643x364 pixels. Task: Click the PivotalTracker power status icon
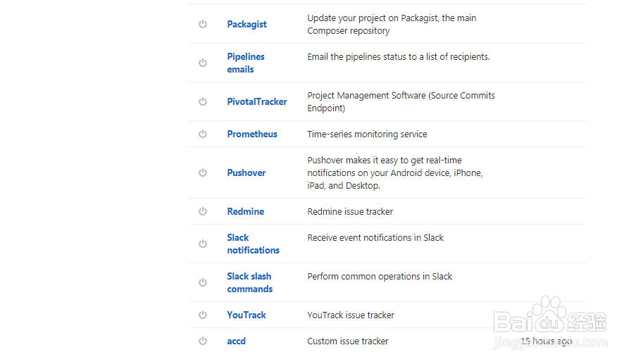click(203, 101)
